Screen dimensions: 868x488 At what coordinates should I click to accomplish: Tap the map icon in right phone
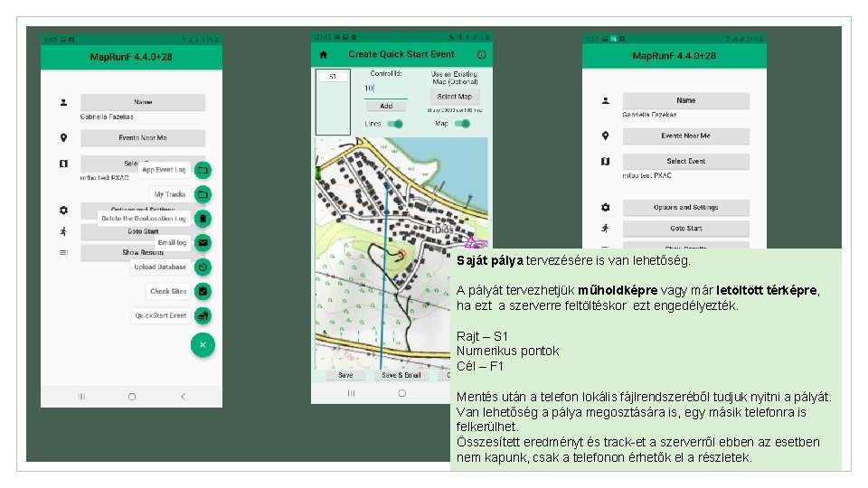606,161
